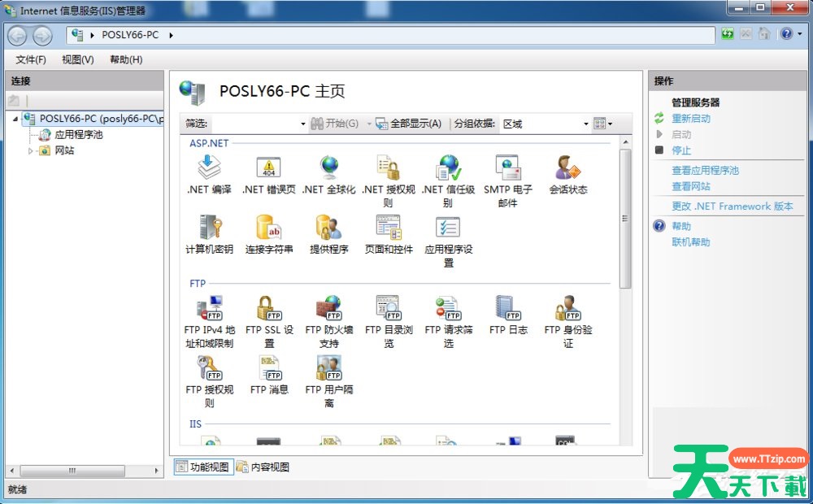Click 更改 .NET Framework 版本 link
Image resolution: width=813 pixels, height=504 pixels.
pyautogui.click(x=732, y=206)
